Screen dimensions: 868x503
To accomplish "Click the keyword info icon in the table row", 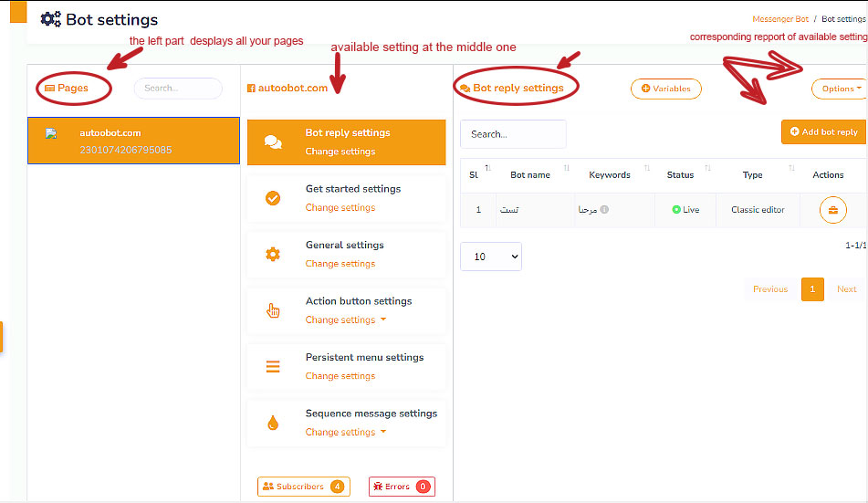I will [x=604, y=209].
